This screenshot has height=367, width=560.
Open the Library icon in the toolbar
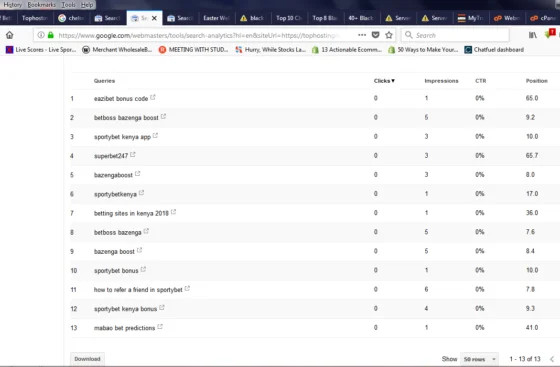pyautogui.click(x=532, y=35)
